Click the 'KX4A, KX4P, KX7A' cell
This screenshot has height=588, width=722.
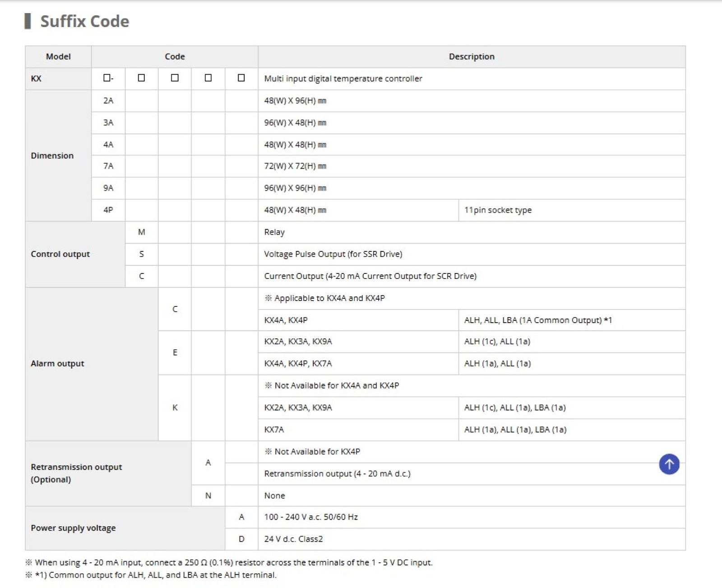tap(358, 364)
